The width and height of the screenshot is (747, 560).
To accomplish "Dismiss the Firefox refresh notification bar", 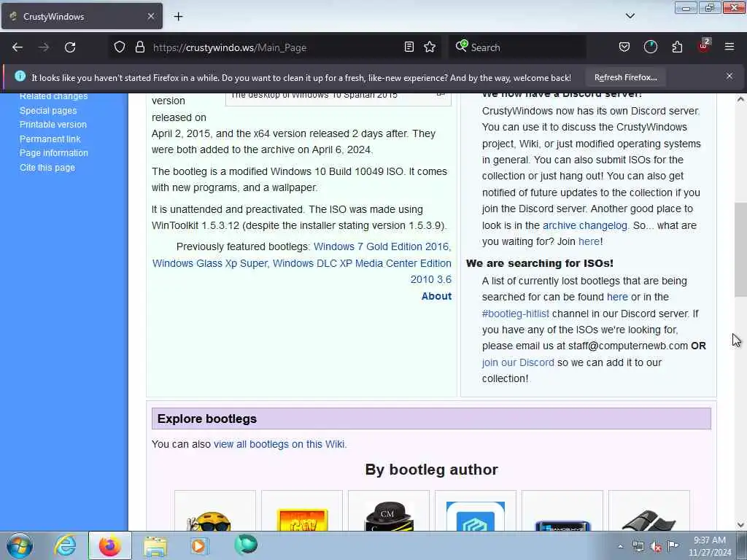I will [x=729, y=76].
